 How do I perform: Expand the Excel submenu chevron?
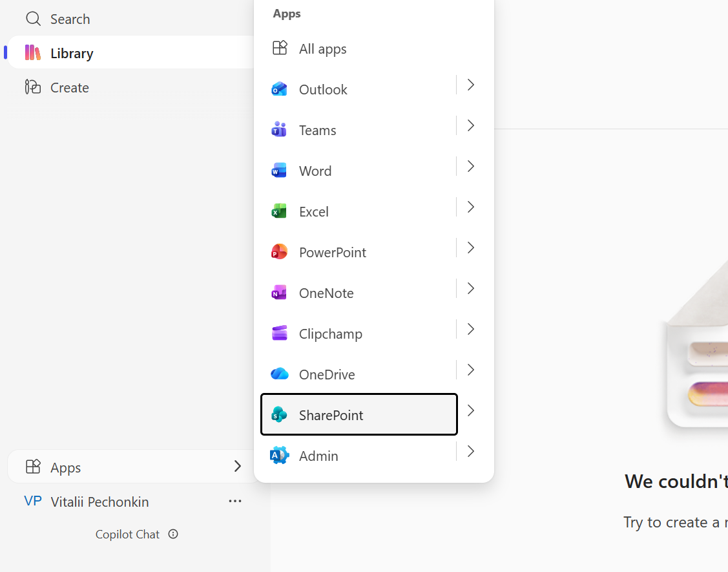(x=471, y=207)
